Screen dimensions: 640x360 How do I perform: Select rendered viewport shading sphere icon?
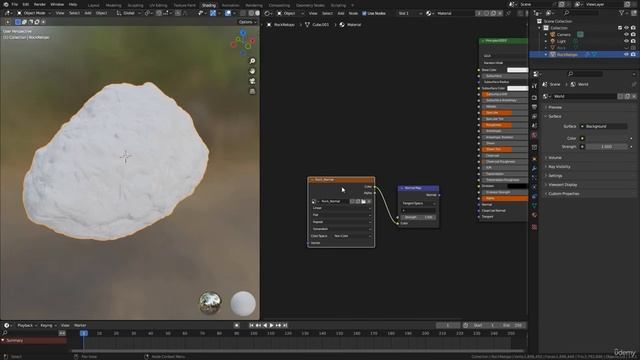click(x=257, y=13)
